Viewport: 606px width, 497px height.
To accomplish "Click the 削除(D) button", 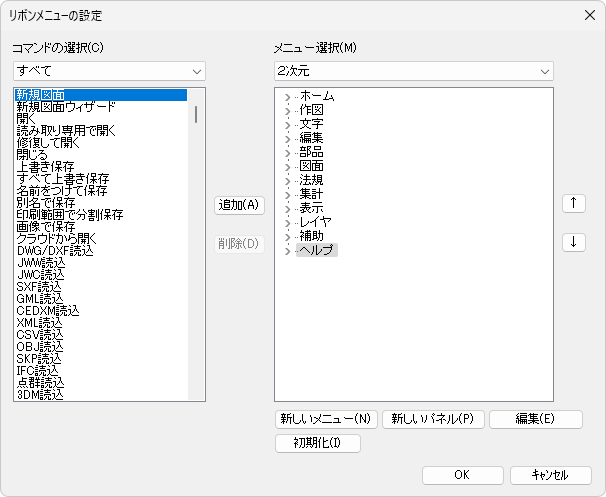I will click(239, 244).
